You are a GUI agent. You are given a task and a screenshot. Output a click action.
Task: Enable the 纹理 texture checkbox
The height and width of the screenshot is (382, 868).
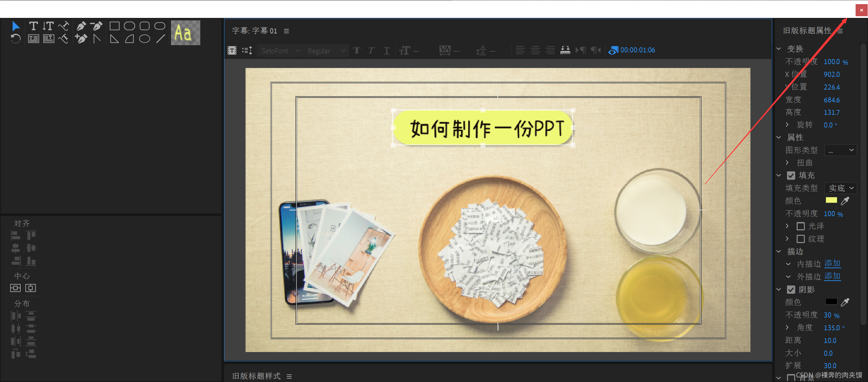(800, 239)
